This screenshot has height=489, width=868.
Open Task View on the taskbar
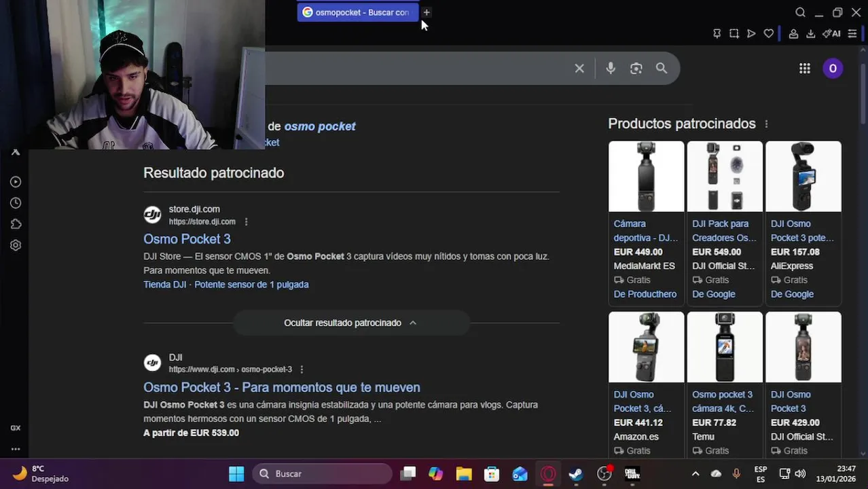pos(408,473)
